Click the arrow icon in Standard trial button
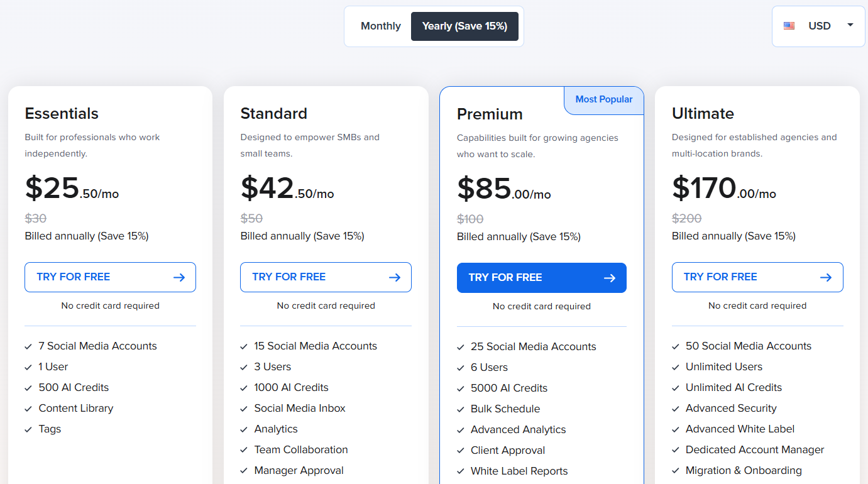This screenshot has width=868, height=484. (x=395, y=277)
